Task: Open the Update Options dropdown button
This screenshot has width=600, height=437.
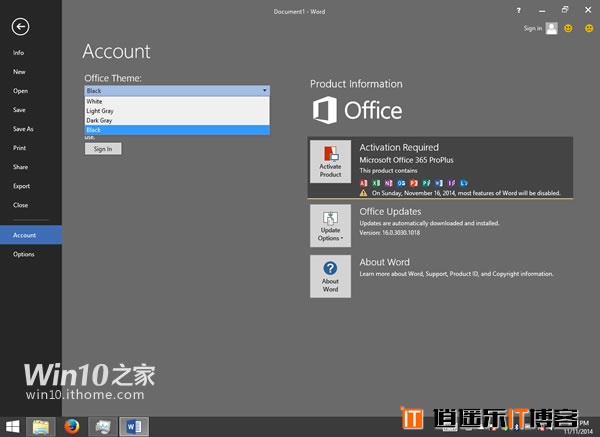Action: [330, 226]
